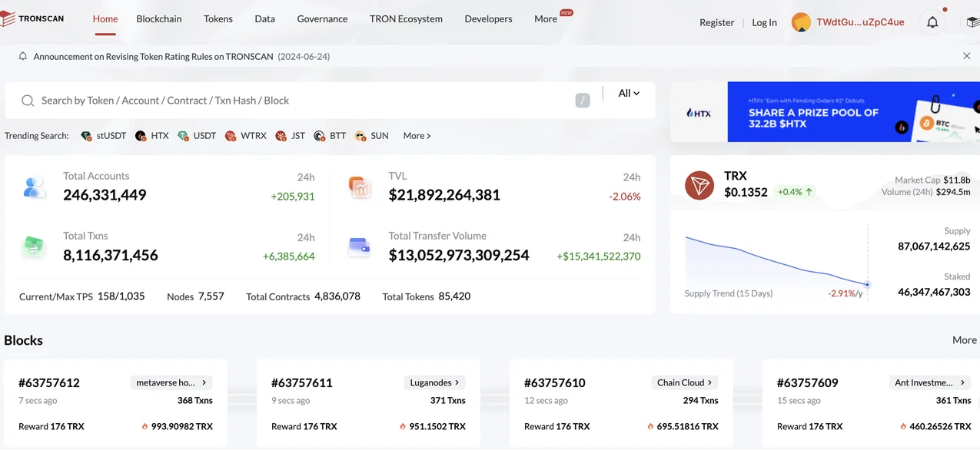Open the notifications bell icon
Viewport: 980px width, 450px height.
932,22
